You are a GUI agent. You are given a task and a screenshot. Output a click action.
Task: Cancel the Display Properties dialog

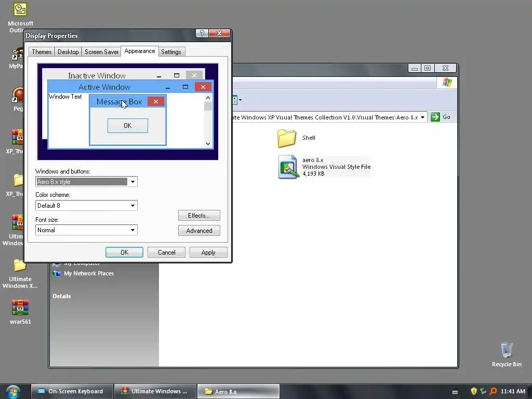tap(167, 252)
